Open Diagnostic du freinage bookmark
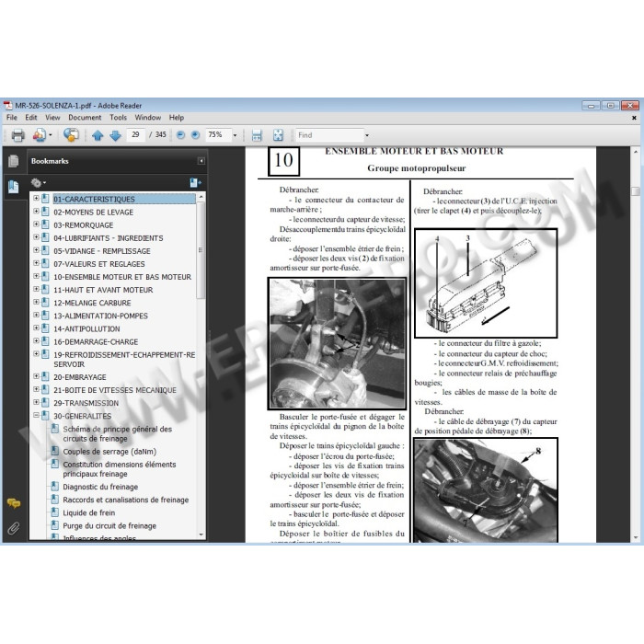644x644 pixels. (x=100, y=487)
